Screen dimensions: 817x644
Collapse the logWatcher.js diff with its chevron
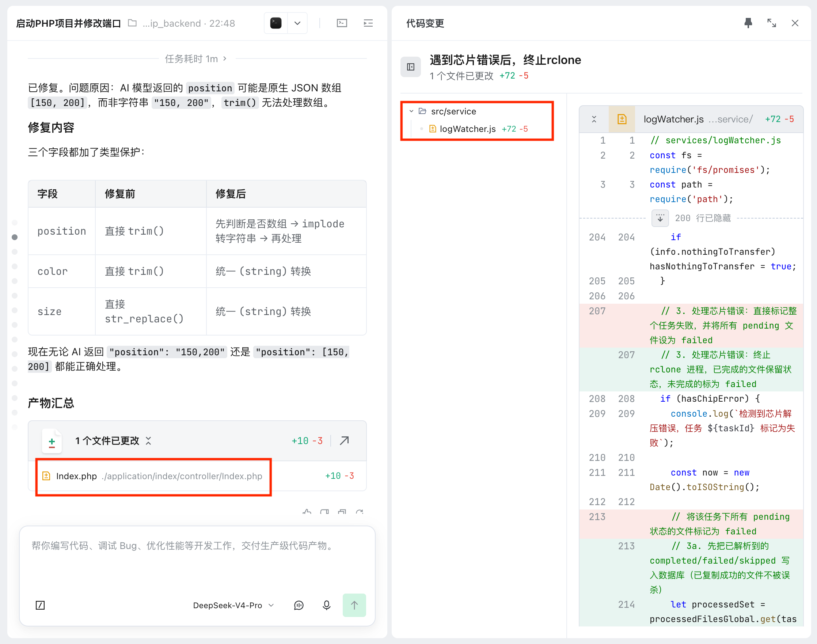(594, 119)
